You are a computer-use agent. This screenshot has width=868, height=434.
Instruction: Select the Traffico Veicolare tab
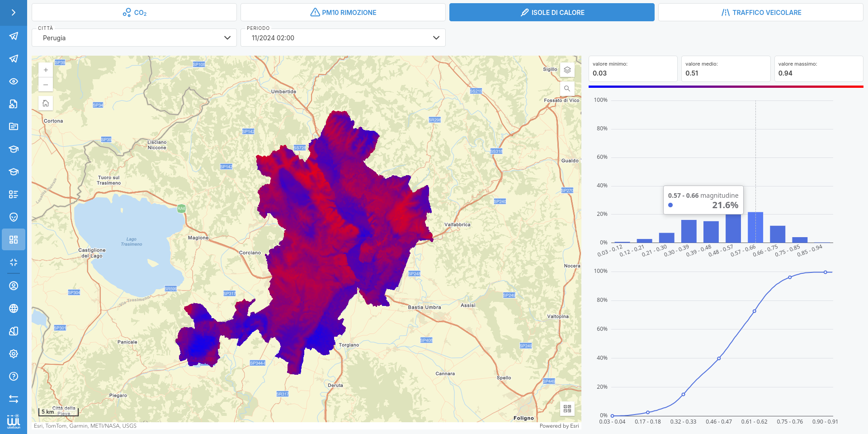pyautogui.click(x=760, y=13)
